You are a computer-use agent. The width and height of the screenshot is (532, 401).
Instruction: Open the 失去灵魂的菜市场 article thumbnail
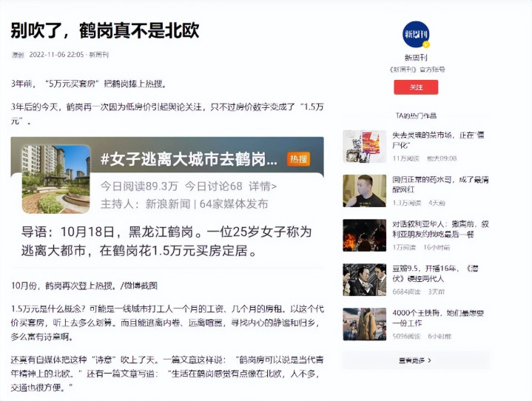pyautogui.click(x=364, y=146)
